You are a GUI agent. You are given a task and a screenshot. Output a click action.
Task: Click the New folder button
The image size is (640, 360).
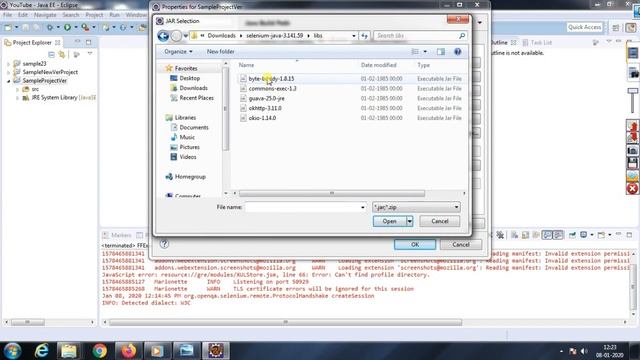[x=220, y=51]
